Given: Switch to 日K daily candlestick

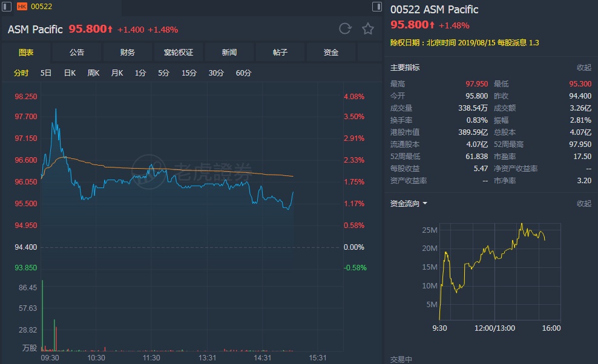Looking at the screenshot, I should click(x=70, y=73).
